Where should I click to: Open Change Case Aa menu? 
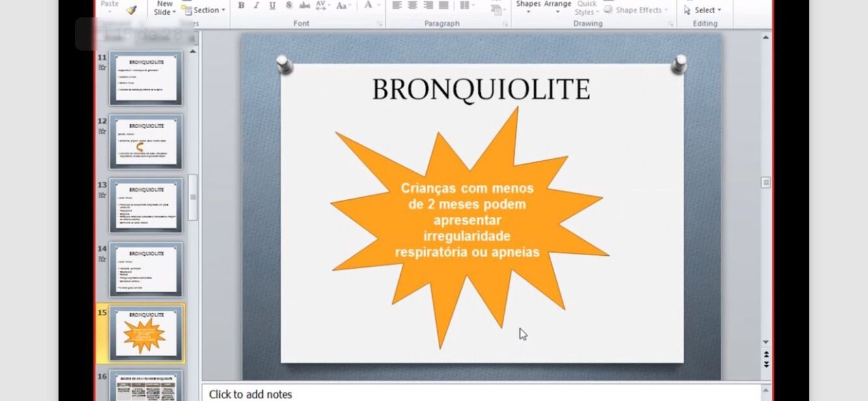[344, 5]
